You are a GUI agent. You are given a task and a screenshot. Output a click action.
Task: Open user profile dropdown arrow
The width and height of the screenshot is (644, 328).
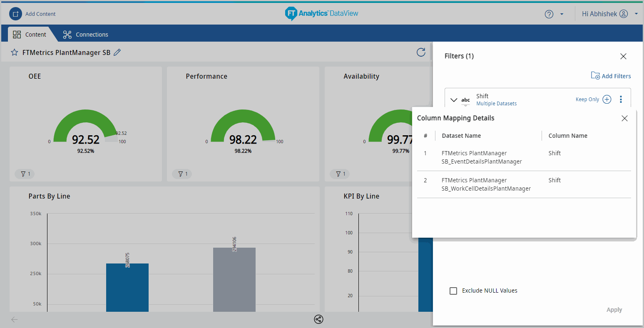pos(636,14)
